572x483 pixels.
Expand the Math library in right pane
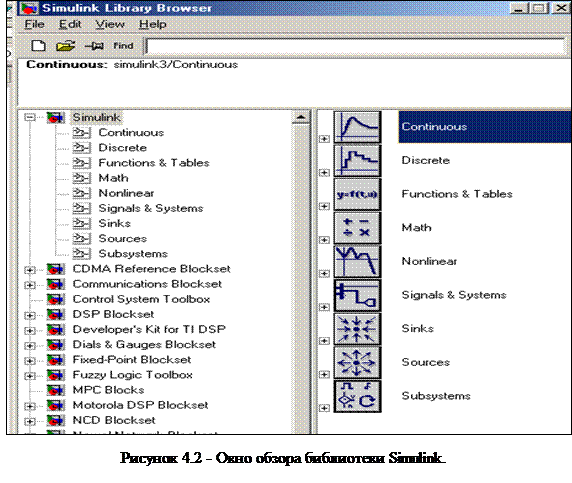(324, 240)
